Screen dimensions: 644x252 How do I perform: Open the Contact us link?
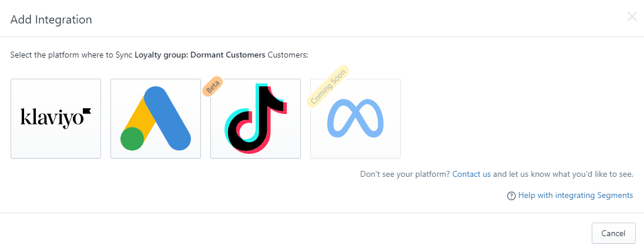[471, 174]
